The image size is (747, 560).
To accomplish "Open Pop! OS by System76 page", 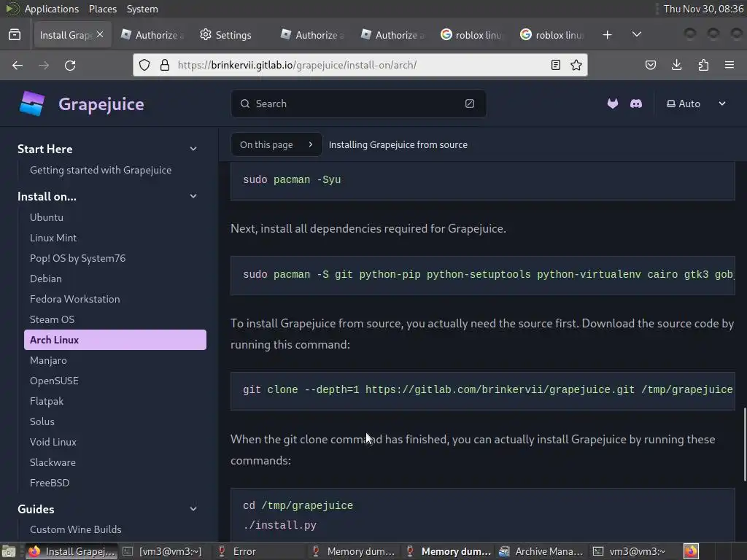I will tap(77, 258).
